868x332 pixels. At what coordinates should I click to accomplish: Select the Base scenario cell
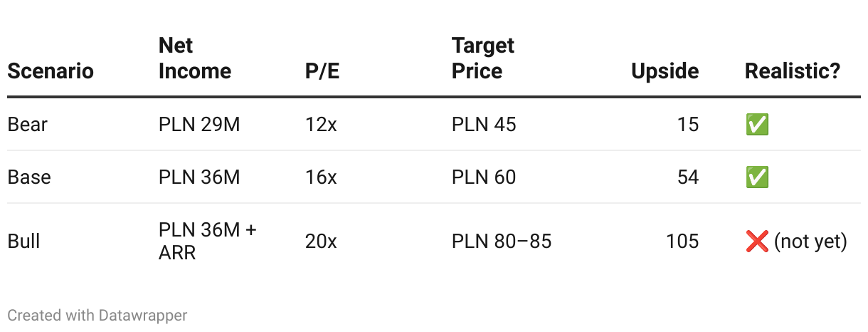[x=29, y=177]
